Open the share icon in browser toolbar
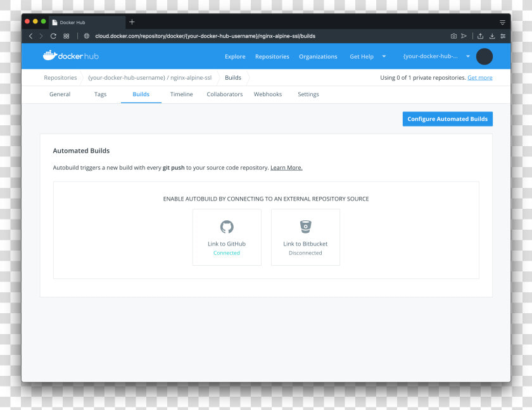The width and height of the screenshot is (532, 410). (480, 36)
